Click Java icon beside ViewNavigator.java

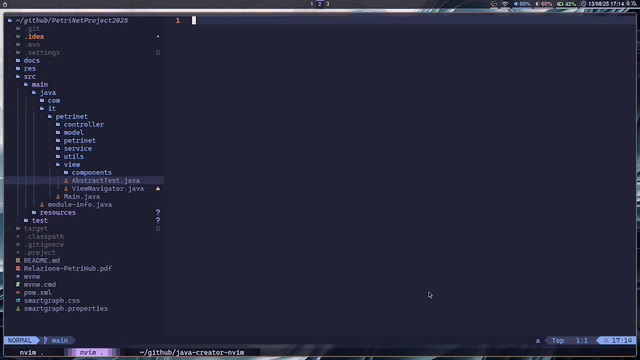(x=66, y=189)
